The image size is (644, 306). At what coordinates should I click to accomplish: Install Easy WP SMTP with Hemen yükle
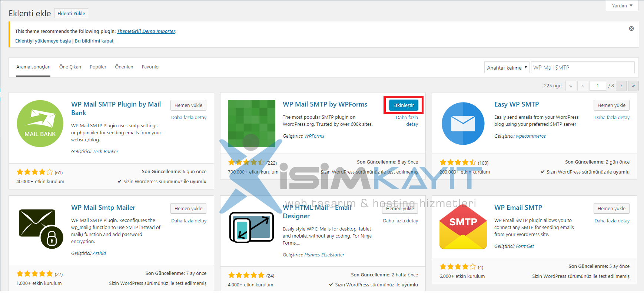[x=611, y=105]
